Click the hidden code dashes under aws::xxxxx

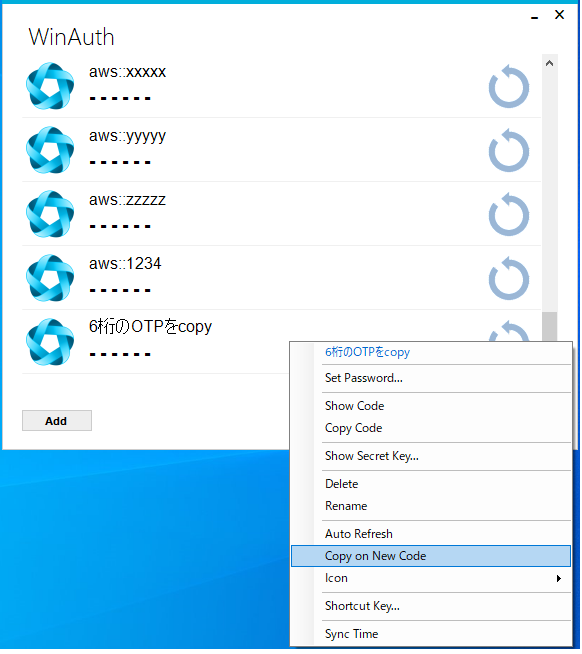click(x=120, y=99)
